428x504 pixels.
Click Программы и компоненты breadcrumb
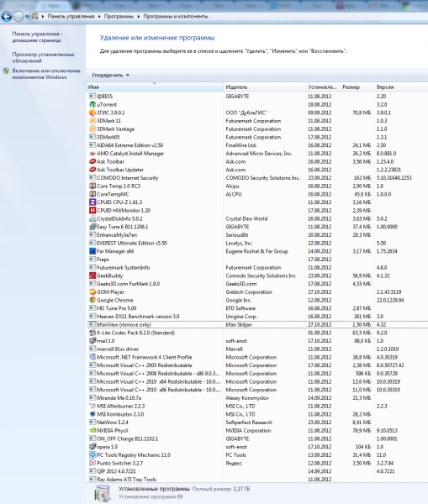click(x=176, y=17)
